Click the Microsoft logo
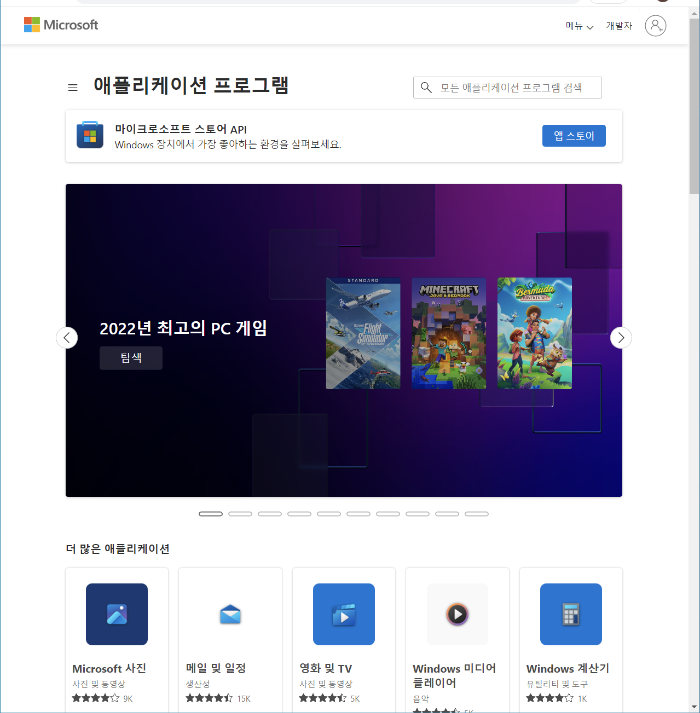 (61, 25)
